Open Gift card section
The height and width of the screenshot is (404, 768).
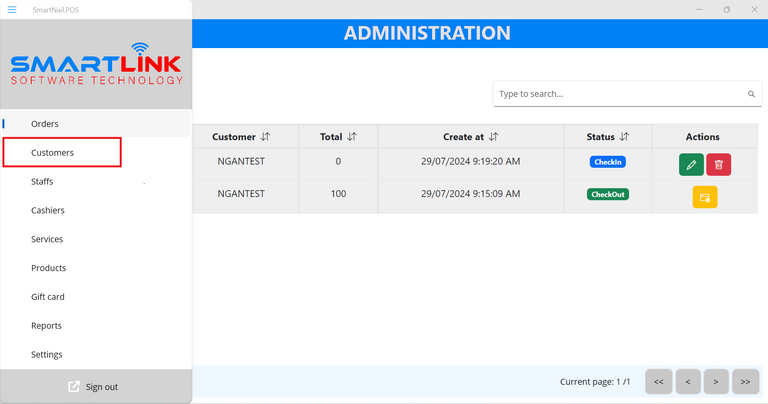click(48, 297)
